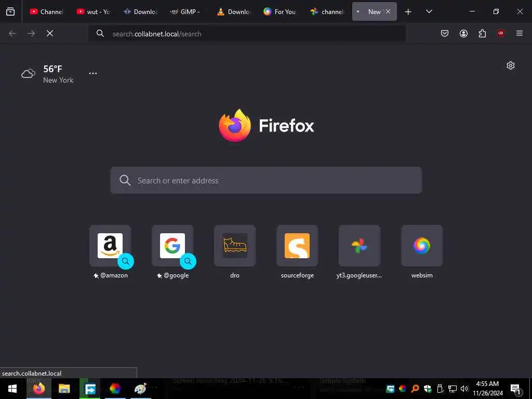Open the sourceforge shortcut tile
The height and width of the screenshot is (399, 532).
click(x=297, y=246)
